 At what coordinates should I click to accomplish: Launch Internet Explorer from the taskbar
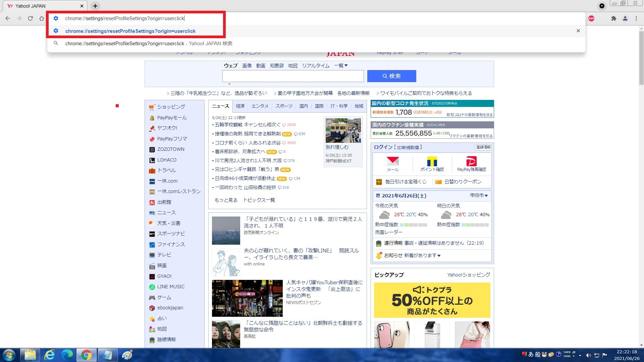[49, 355]
